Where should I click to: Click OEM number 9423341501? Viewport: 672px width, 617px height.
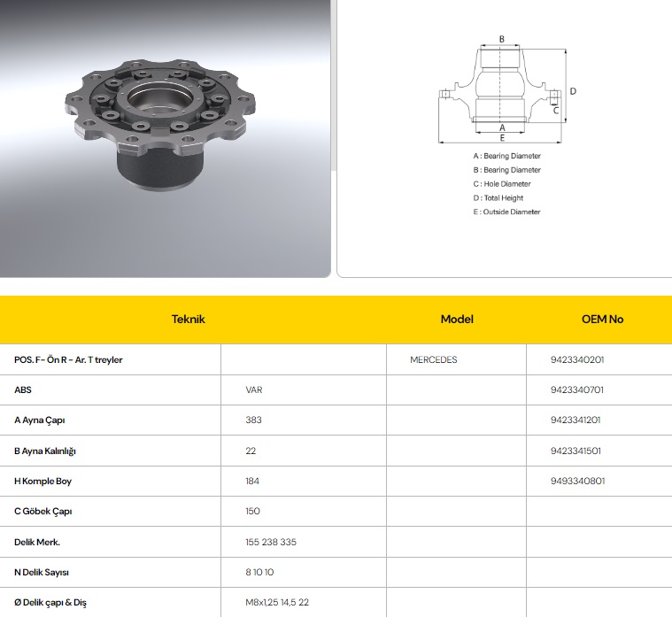tap(576, 451)
